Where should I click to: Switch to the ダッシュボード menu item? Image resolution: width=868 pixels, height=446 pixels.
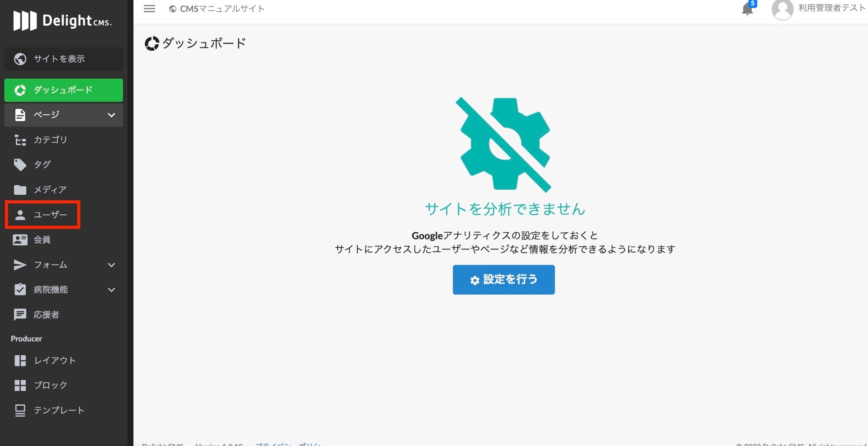pos(63,90)
